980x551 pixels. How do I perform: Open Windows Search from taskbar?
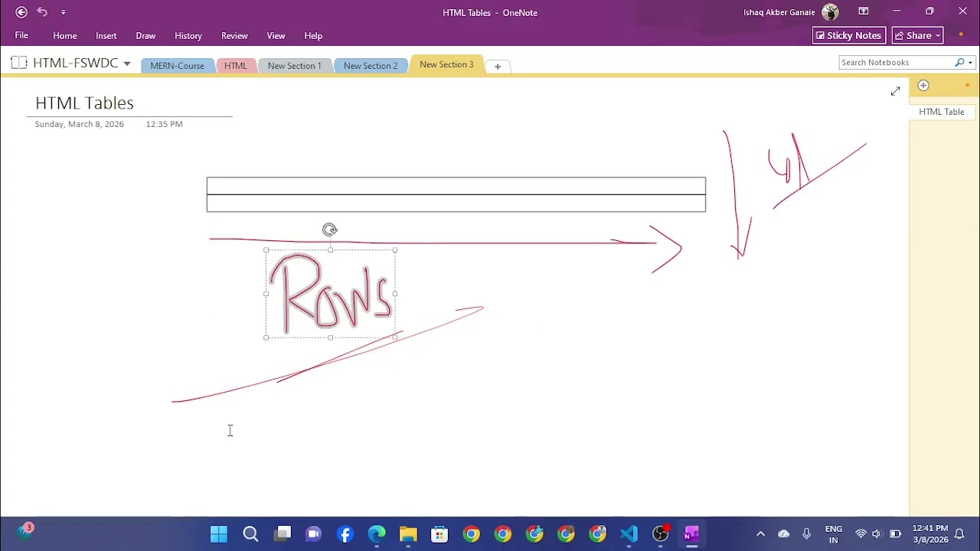(250, 534)
